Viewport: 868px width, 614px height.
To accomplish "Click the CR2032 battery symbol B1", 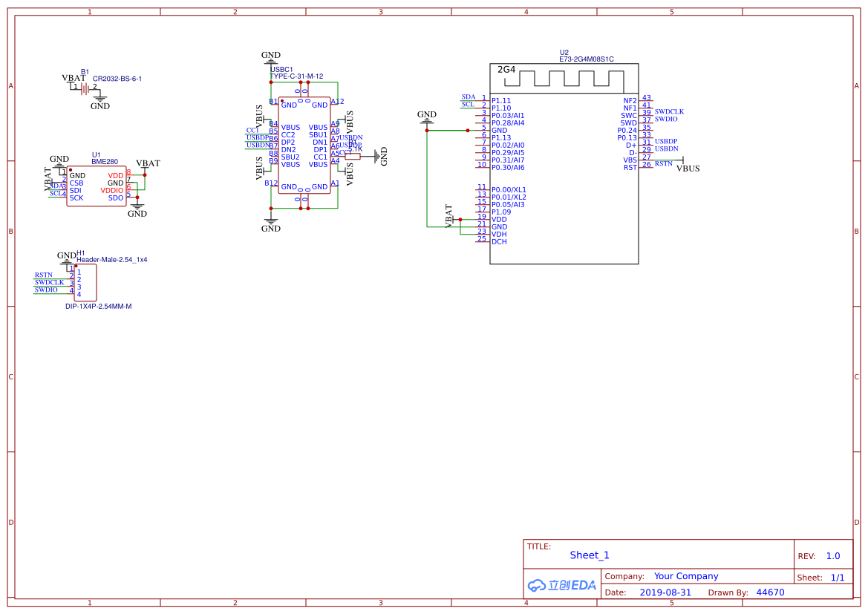I will (x=85, y=88).
